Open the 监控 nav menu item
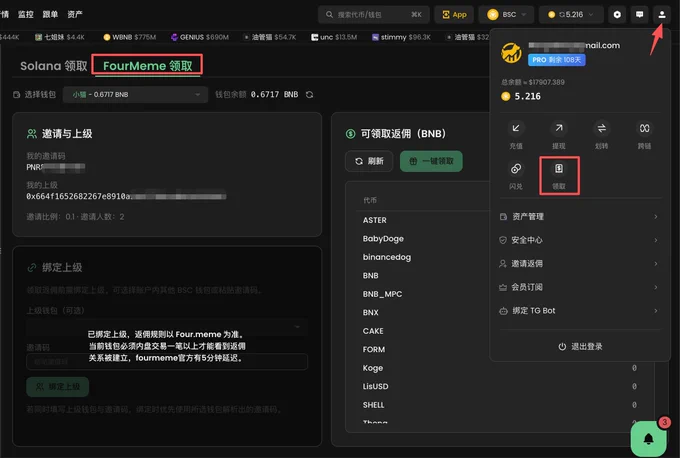The image size is (680, 458). point(26,14)
